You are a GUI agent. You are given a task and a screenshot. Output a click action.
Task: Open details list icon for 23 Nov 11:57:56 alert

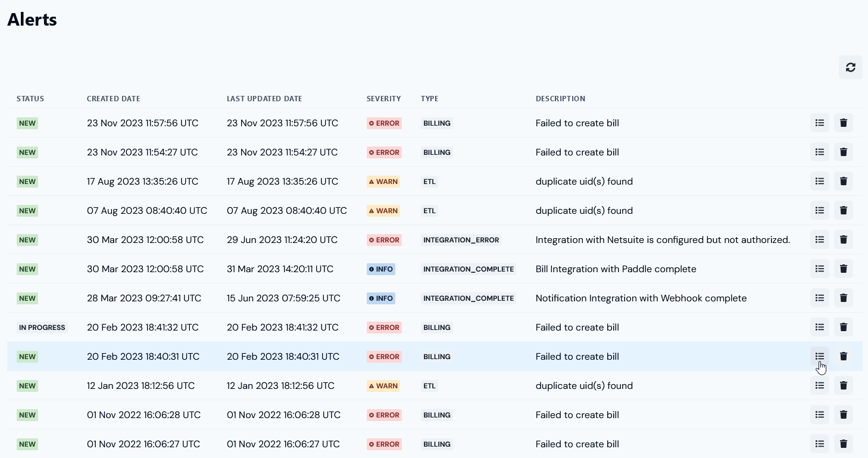tap(820, 123)
